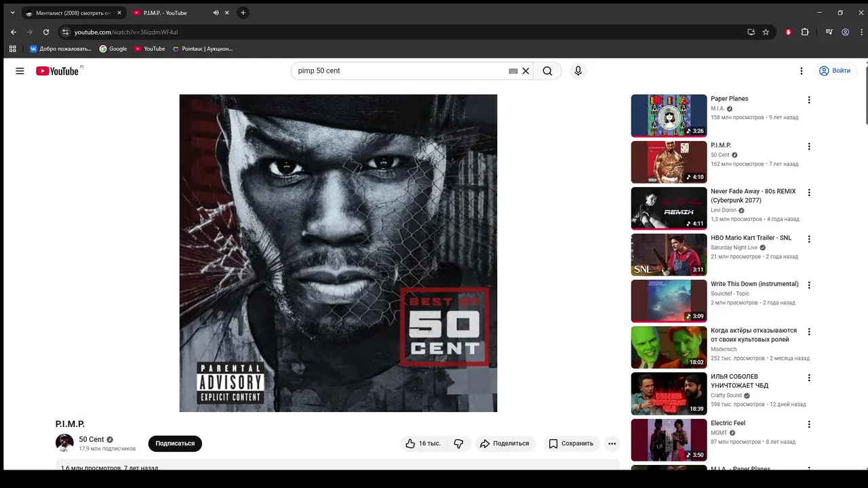Open the 50 Cent channel avatar

point(64,443)
